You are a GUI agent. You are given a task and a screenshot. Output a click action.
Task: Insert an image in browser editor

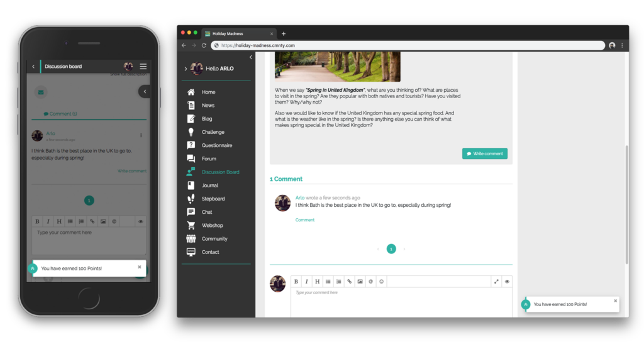(360, 282)
